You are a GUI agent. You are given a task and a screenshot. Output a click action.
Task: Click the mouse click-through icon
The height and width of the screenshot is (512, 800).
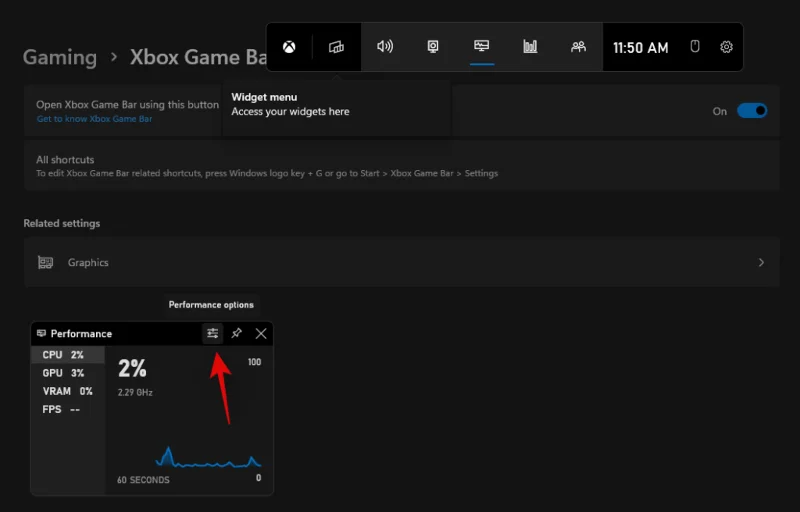coord(695,47)
